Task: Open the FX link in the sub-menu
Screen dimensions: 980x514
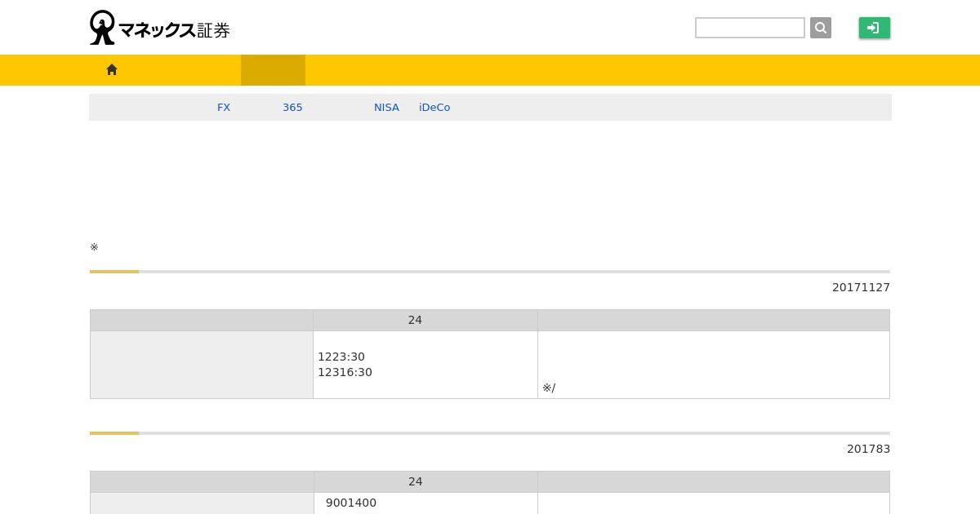Action: click(224, 108)
